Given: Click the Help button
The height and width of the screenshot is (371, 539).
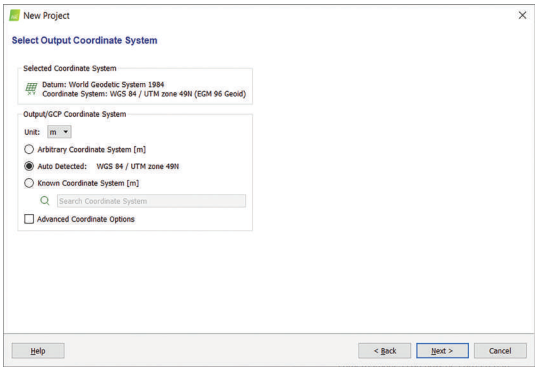Looking at the screenshot, I should point(38,351).
